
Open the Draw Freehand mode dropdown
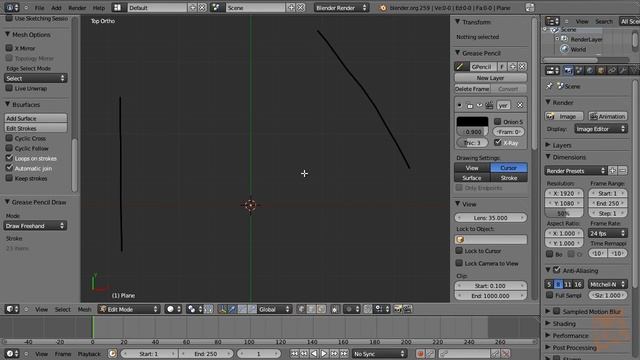coord(36,225)
